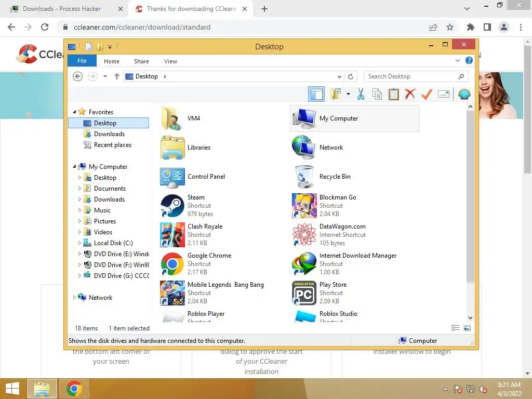Click the folder options toolbar icon
532x399 pixels.
pos(335,94)
